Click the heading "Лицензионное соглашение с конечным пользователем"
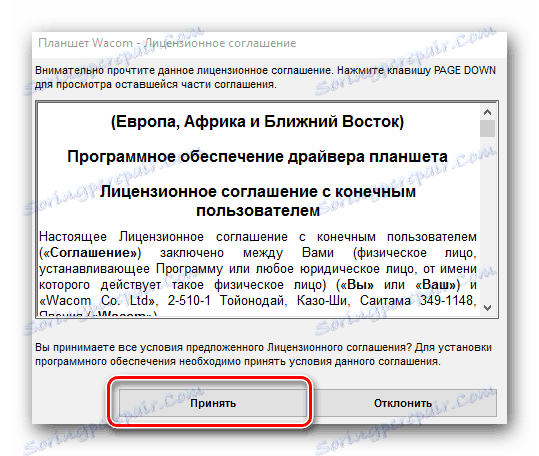 [258, 201]
